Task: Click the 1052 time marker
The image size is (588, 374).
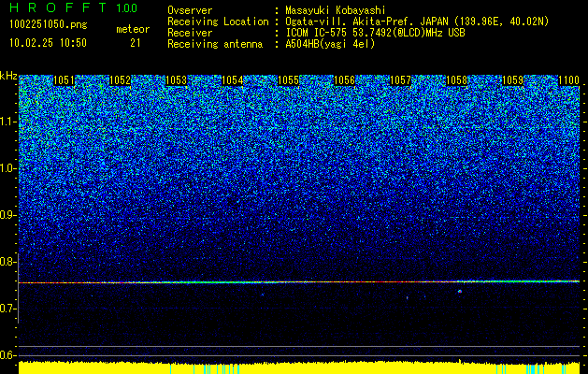Action: click(x=120, y=80)
